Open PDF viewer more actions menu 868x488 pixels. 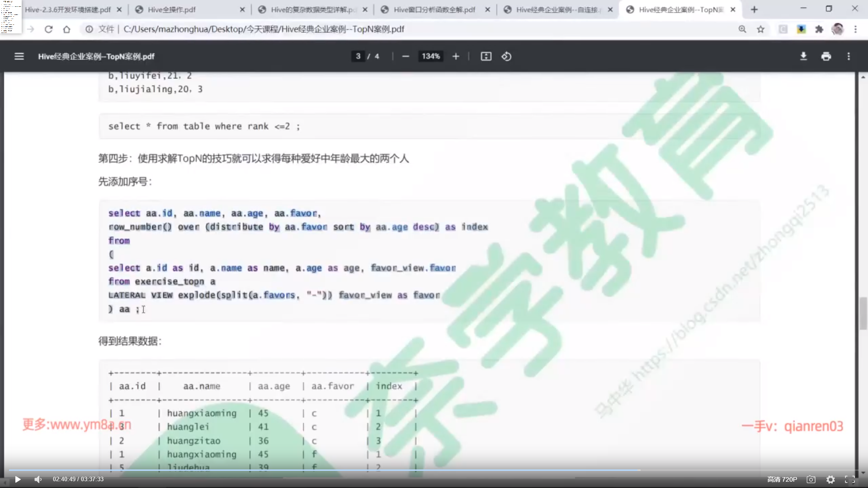point(849,56)
